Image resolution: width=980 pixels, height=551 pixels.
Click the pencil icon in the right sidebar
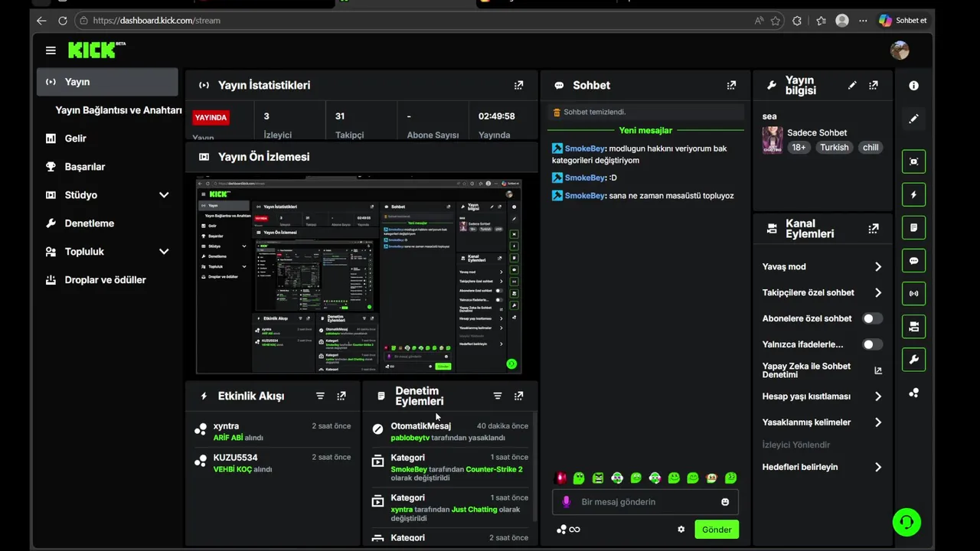click(913, 119)
